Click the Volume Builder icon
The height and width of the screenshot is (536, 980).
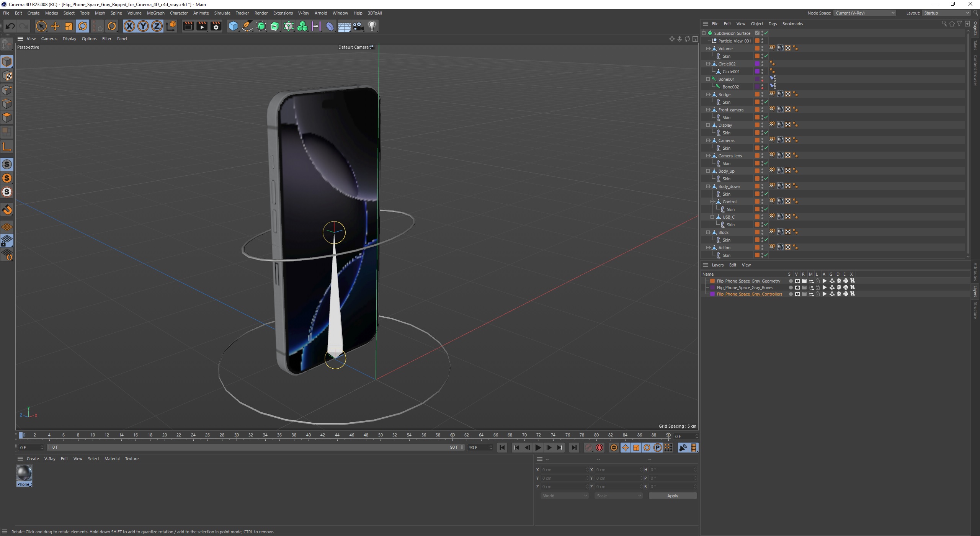[302, 26]
